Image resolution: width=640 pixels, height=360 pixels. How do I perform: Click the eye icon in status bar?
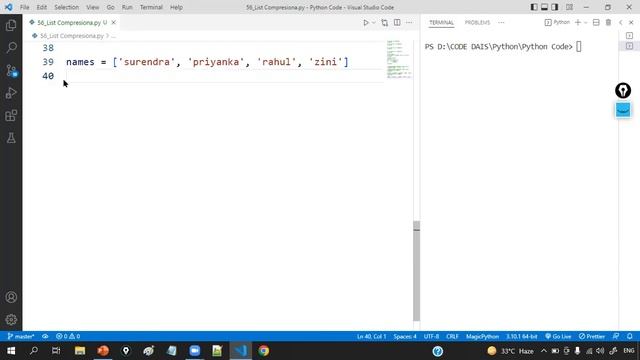pos(45,336)
